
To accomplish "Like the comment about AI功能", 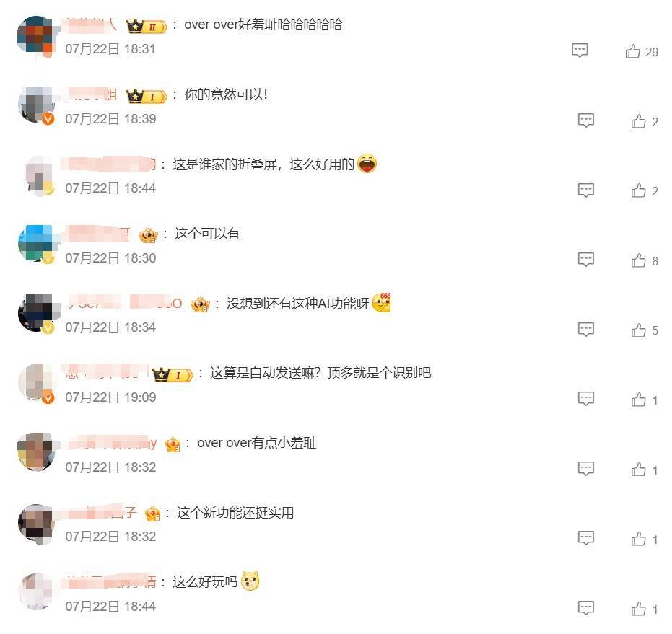I will [x=638, y=330].
